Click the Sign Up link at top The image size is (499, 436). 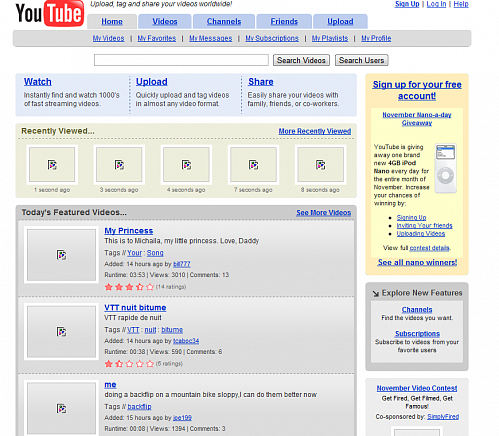tap(407, 4)
